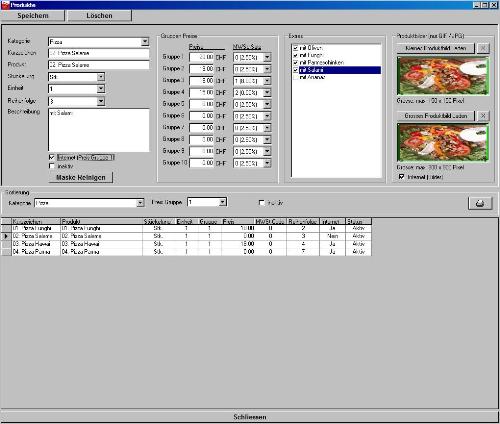Click the Löschen button

click(x=99, y=16)
